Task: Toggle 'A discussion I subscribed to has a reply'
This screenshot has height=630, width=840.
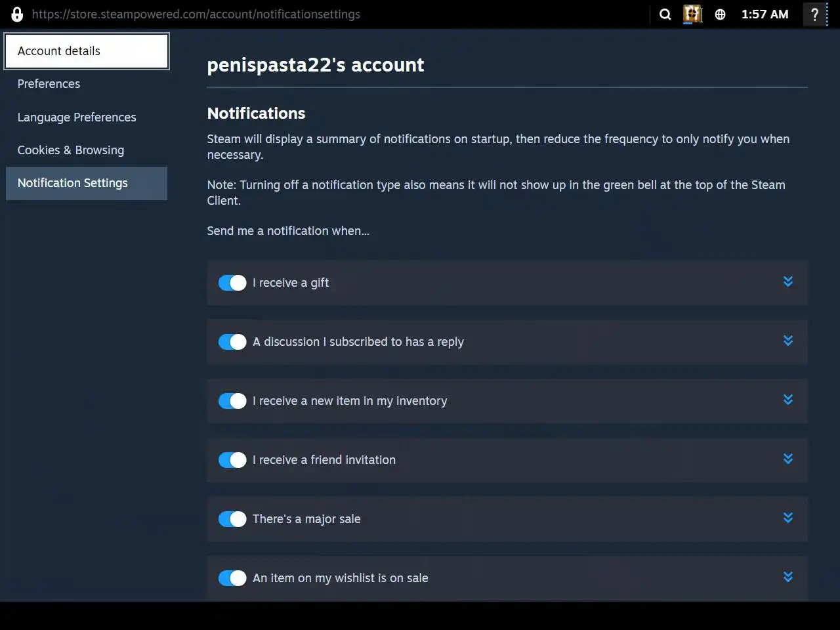Action: click(x=232, y=342)
